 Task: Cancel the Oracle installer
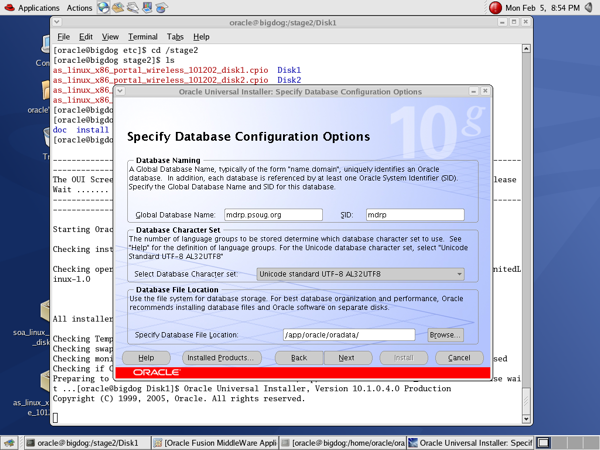click(x=459, y=358)
